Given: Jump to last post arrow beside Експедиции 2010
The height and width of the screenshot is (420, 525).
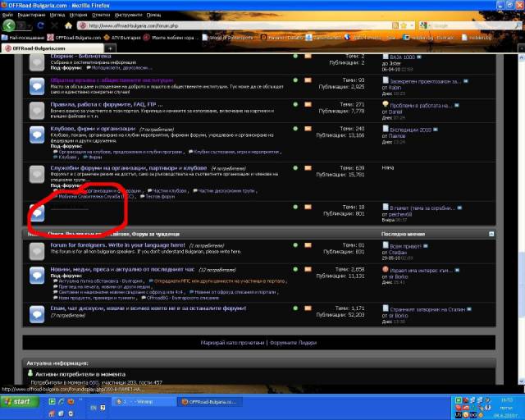Looking at the screenshot, I should (x=436, y=130).
